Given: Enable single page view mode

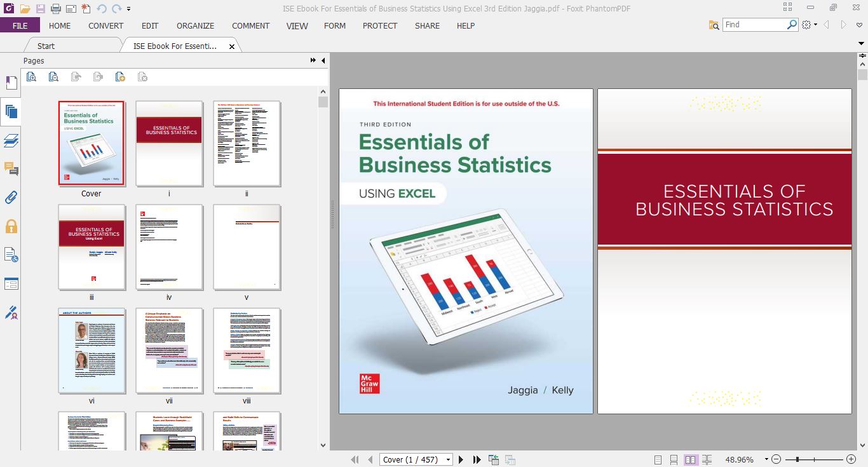Looking at the screenshot, I should click(658, 459).
